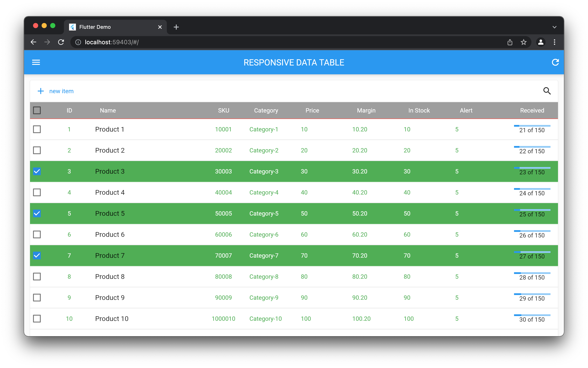Sort by the Price column header
Screen dimensions: 588x368
tap(312, 111)
